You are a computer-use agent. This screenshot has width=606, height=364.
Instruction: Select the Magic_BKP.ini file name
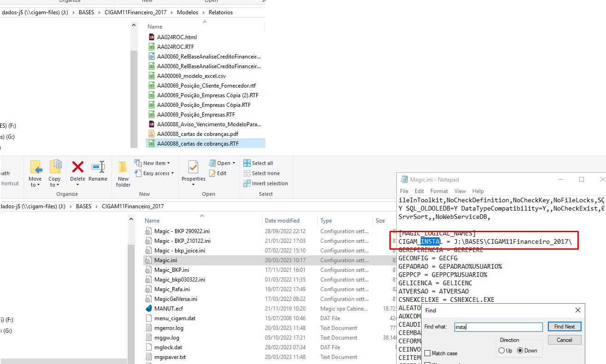tap(171, 270)
